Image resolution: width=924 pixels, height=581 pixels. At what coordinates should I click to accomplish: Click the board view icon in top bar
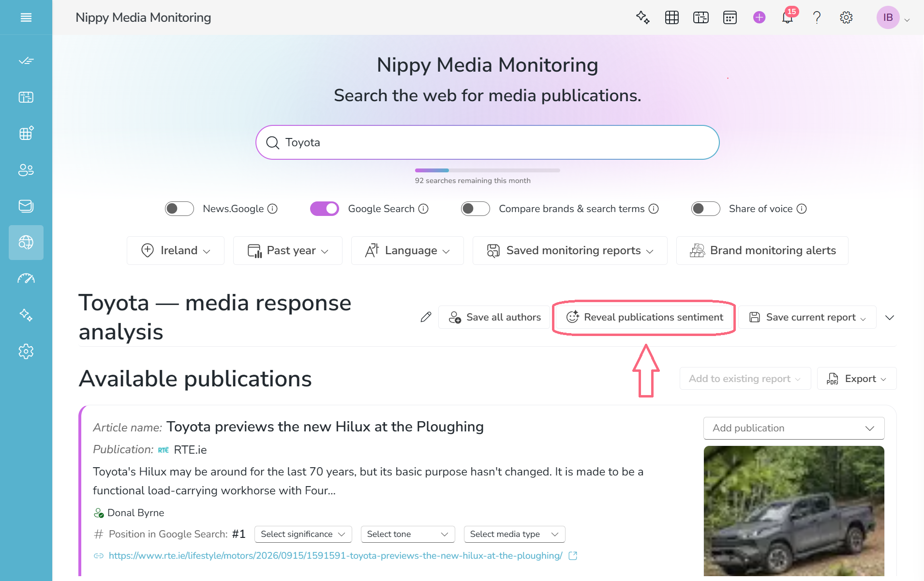pos(701,17)
